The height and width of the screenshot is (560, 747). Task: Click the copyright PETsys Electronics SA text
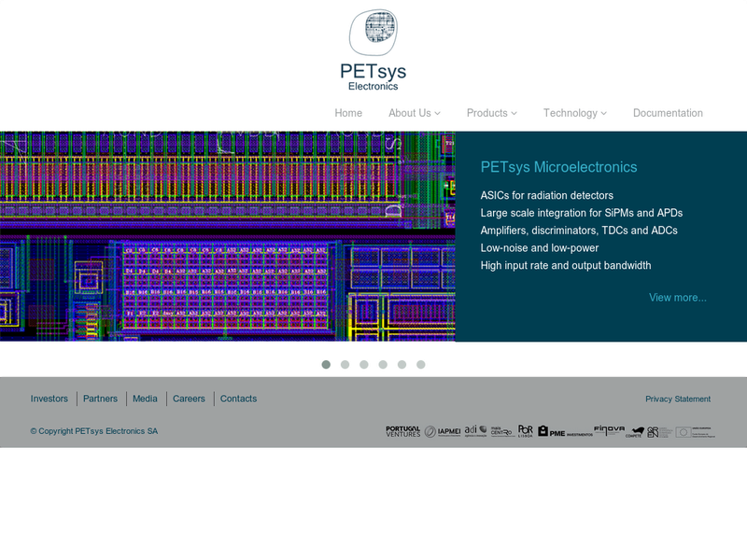click(94, 431)
